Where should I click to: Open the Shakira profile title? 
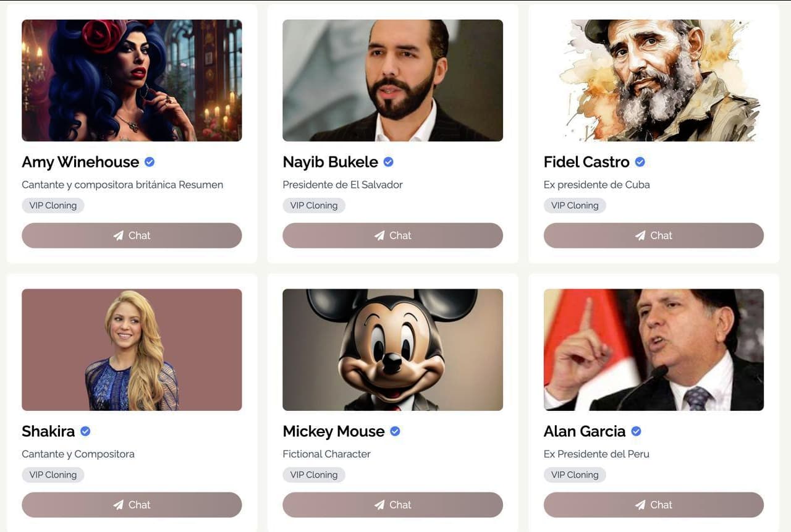click(x=48, y=431)
